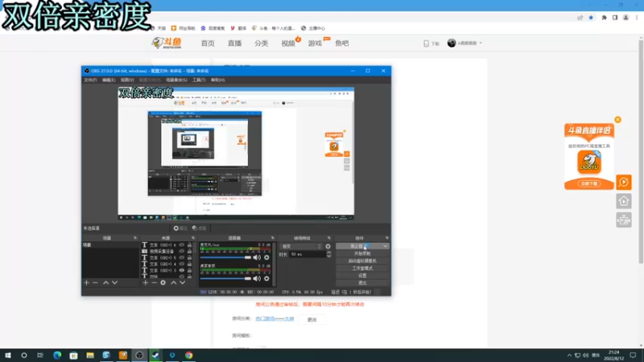Toggle lock for 视频采集设备 source

pyautogui.click(x=189, y=251)
